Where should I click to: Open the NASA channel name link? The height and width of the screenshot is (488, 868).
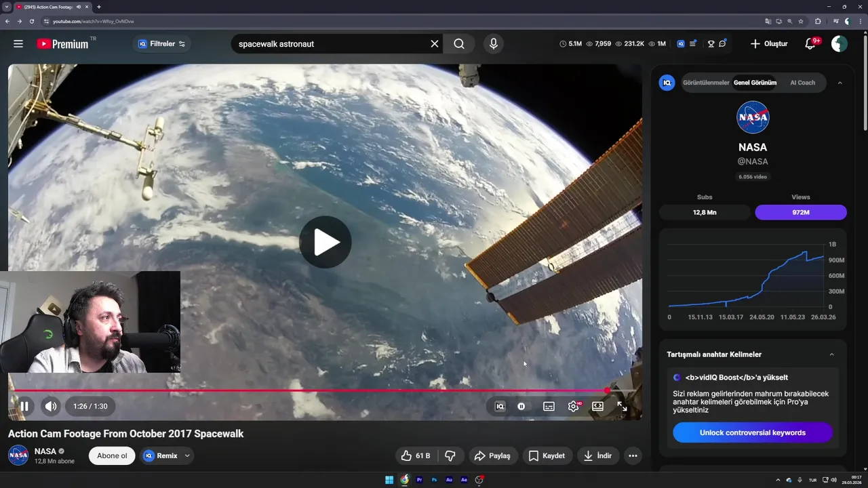point(45,451)
